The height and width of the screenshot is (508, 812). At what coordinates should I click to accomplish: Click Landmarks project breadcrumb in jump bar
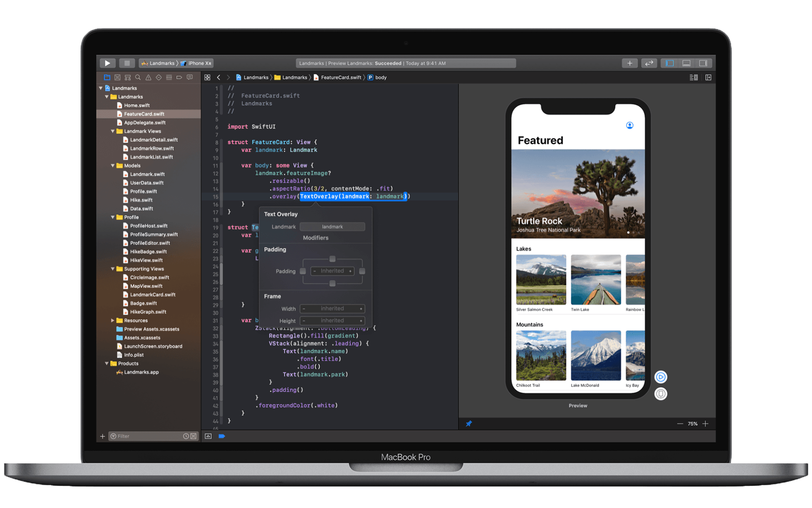252,77
